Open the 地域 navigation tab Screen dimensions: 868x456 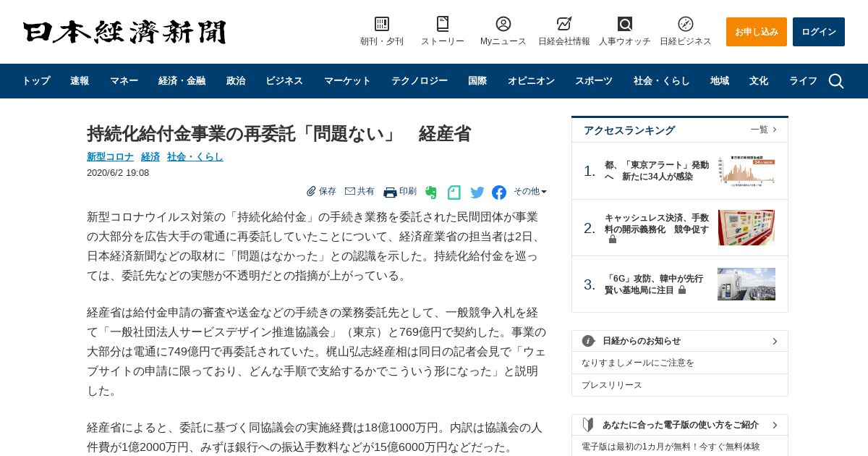720,81
